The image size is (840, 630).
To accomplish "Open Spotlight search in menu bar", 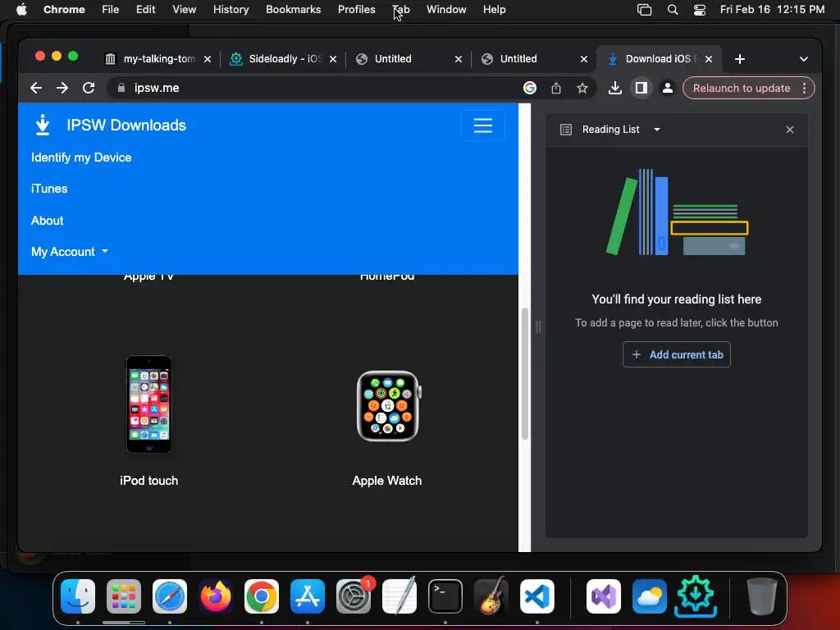I will (x=673, y=9).
